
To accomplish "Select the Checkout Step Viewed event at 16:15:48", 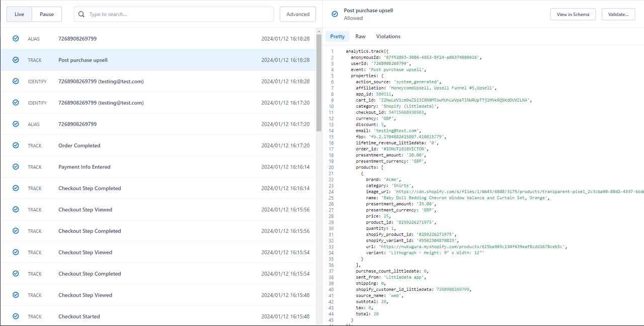I will tap(158, 295).
